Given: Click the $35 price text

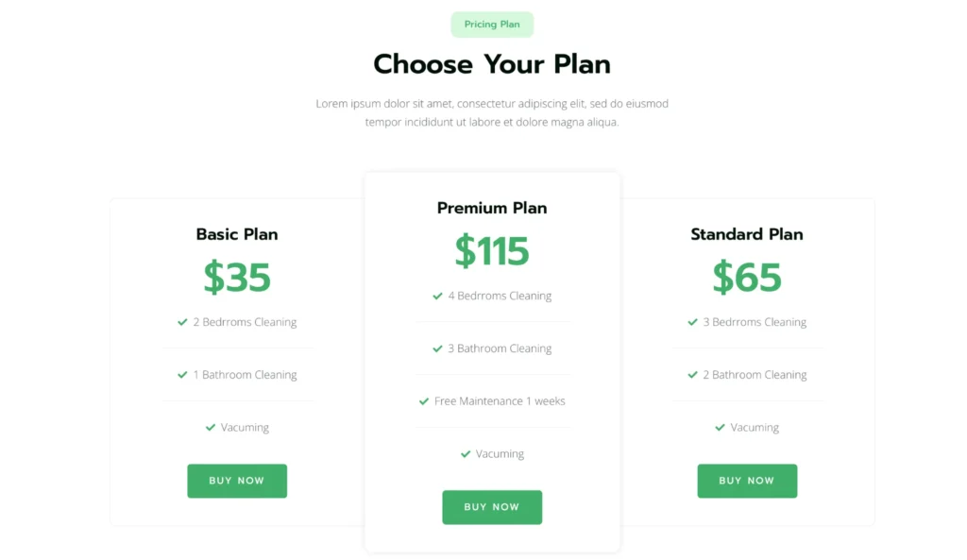Looking at the screenshot, I should tap(237, 278).
